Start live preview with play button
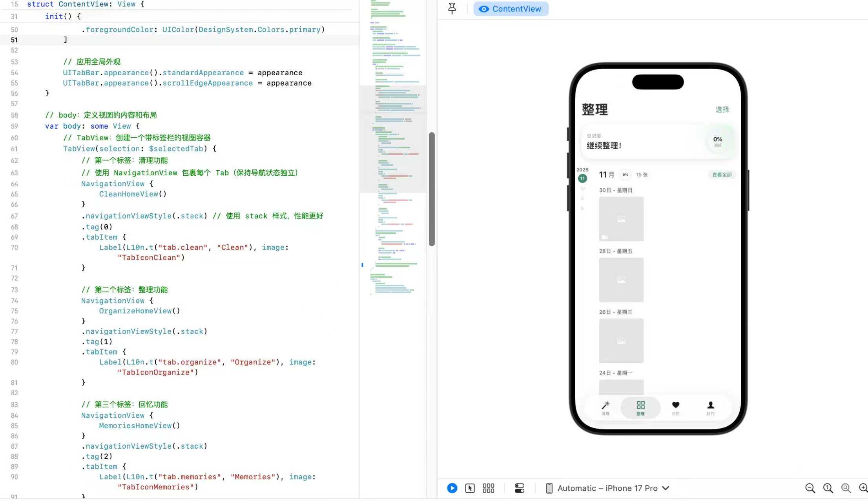 (452, 488)
